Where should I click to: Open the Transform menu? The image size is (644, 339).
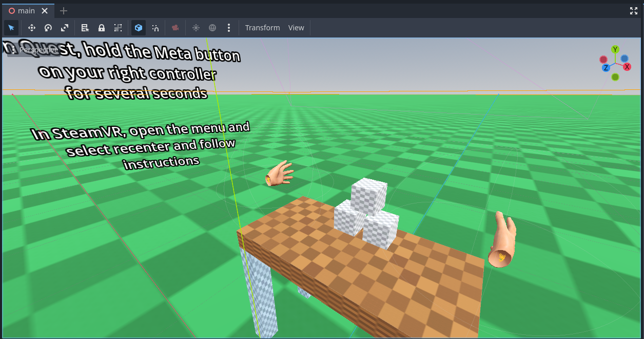(262, 28)
